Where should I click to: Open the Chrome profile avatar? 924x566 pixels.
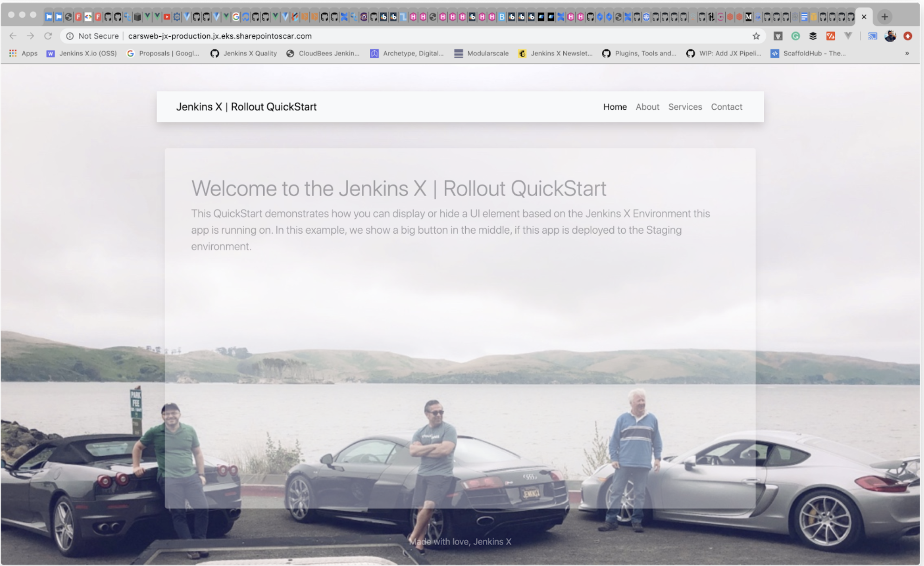[890, 36]
